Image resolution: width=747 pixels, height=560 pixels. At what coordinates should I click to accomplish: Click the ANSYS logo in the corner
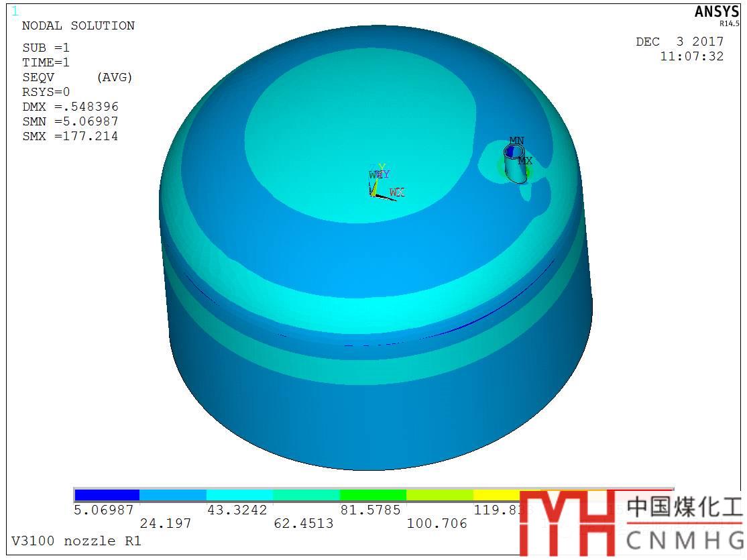(x=716, y=12)
